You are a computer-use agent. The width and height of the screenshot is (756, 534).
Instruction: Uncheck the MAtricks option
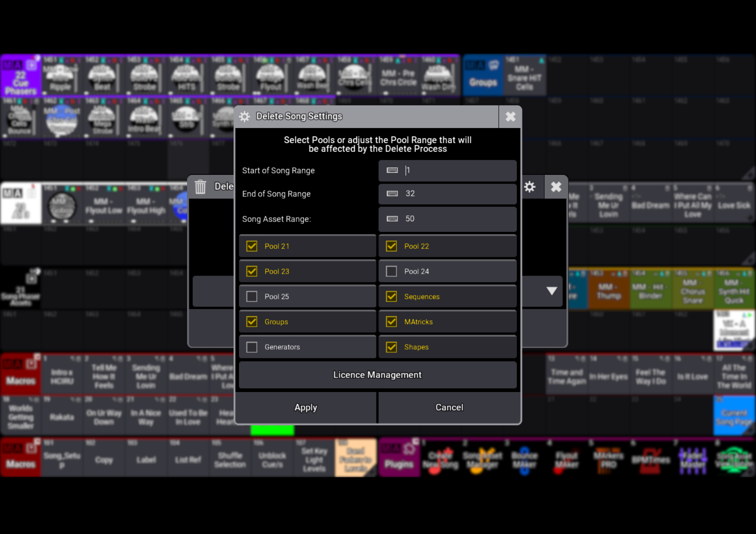(391, 322)
